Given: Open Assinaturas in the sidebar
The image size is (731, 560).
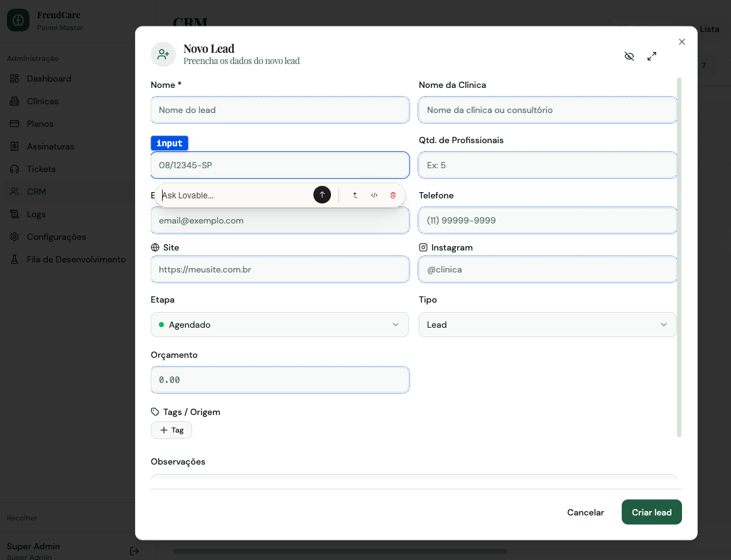Looking at the screenshot, I should click(x=50, y=146).
